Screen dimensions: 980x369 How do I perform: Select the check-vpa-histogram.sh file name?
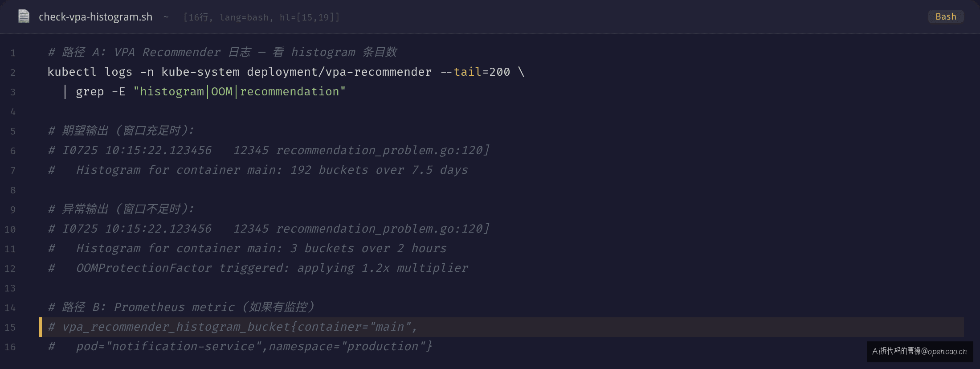pyautogui.click(x=95, y=17)
